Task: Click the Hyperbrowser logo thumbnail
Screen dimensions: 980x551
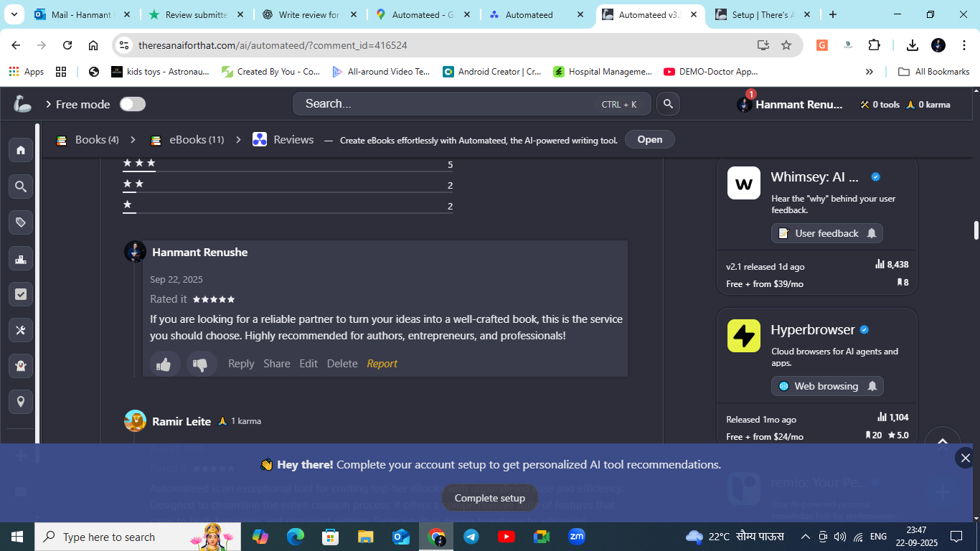Action: click(744, 336)
